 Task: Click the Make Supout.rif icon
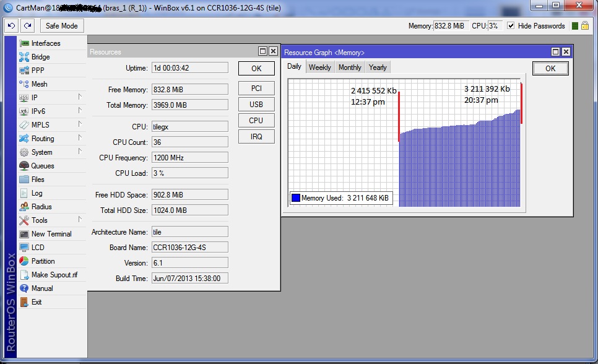click(x=24, y=275)
